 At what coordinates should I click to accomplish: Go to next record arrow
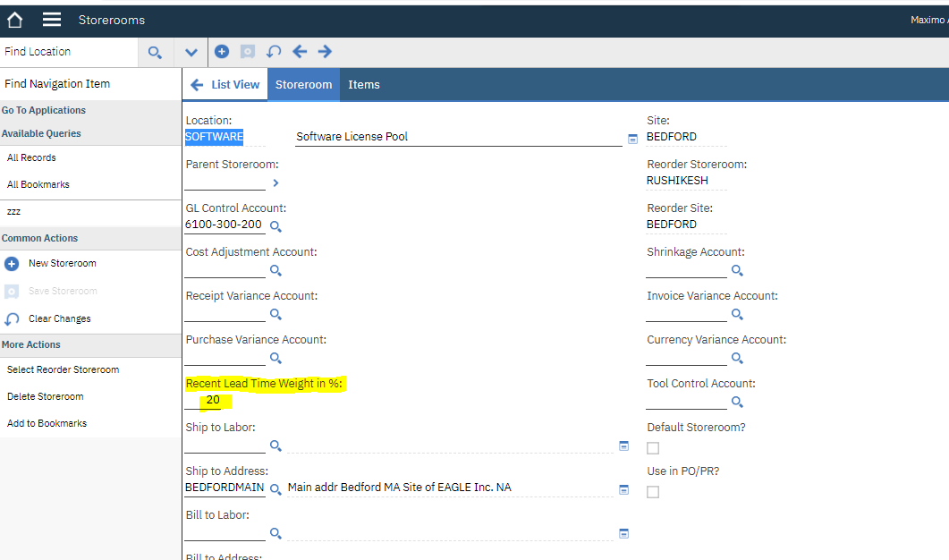pyautogui.click(x=325, y=52)
